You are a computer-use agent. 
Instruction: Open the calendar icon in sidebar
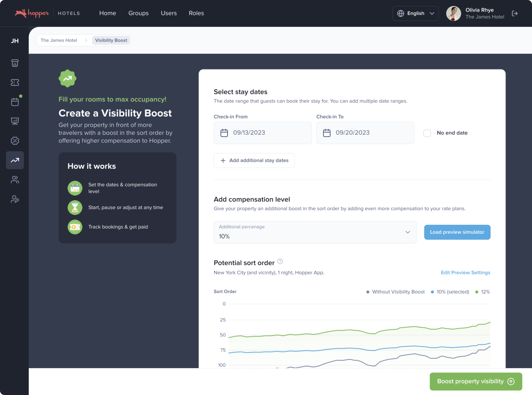(15, 102)
